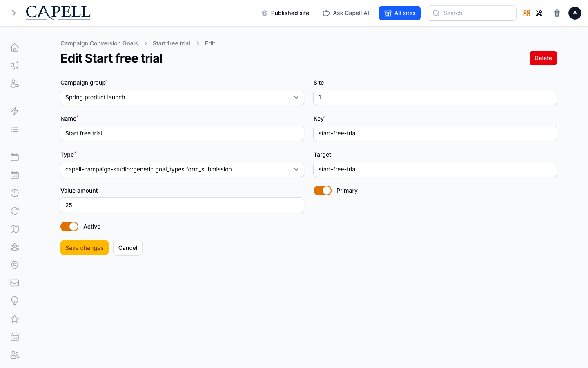Click into the Key input field
This screenshot has width=588, height=368.
[435, 133]
